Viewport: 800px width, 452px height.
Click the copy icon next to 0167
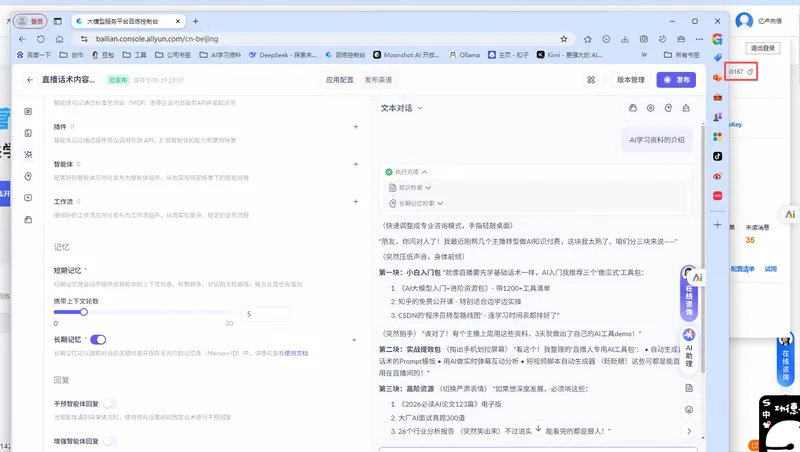coord(750,72)
